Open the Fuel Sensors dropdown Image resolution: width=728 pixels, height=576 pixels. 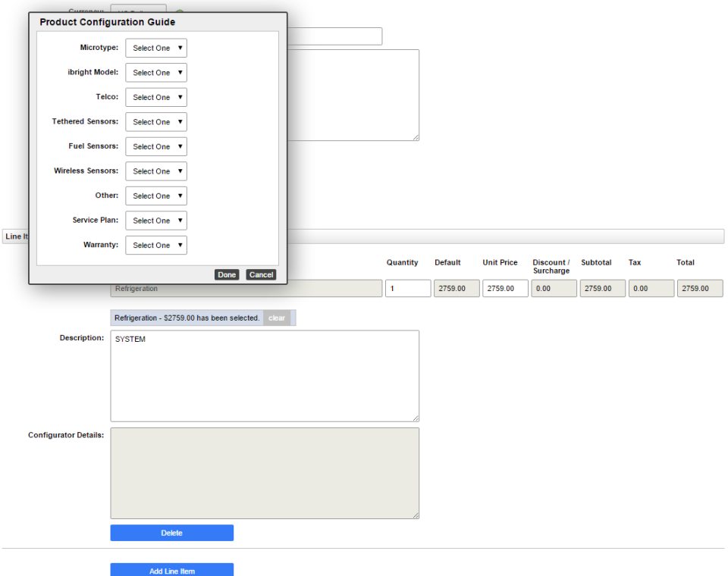pos(155,146)
